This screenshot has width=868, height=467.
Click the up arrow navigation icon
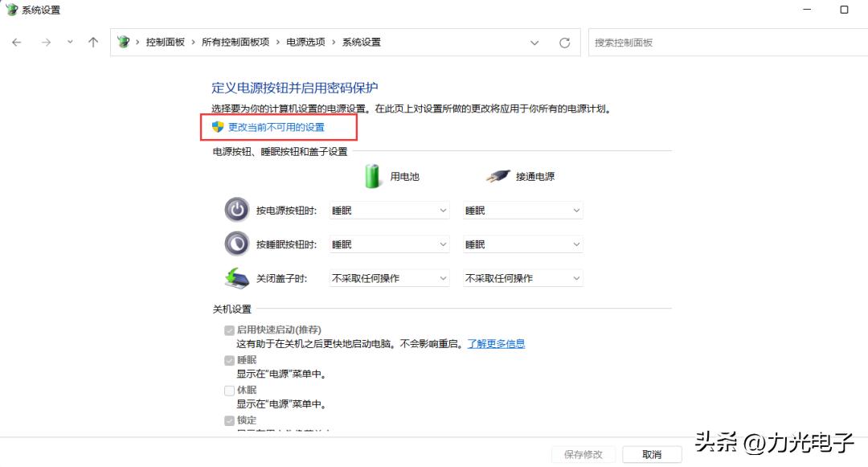pyautogui.click(x=93, y=42)
